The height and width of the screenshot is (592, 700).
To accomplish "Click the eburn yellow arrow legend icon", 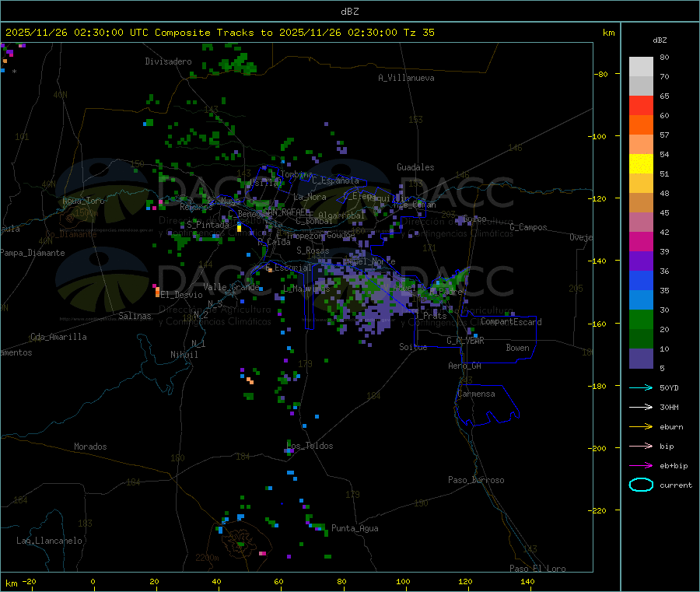I will [641, 427].
